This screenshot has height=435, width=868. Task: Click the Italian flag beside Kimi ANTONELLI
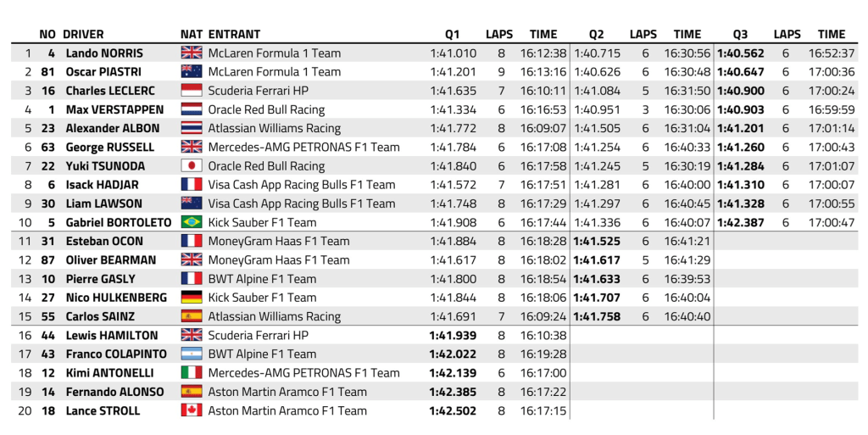click(192, 373)
